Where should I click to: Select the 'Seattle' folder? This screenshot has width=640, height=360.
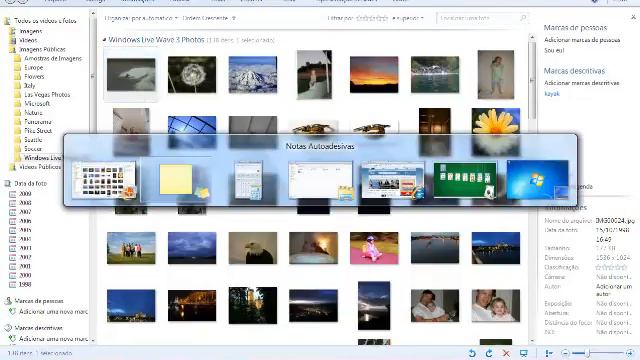[x=33, y=140]
